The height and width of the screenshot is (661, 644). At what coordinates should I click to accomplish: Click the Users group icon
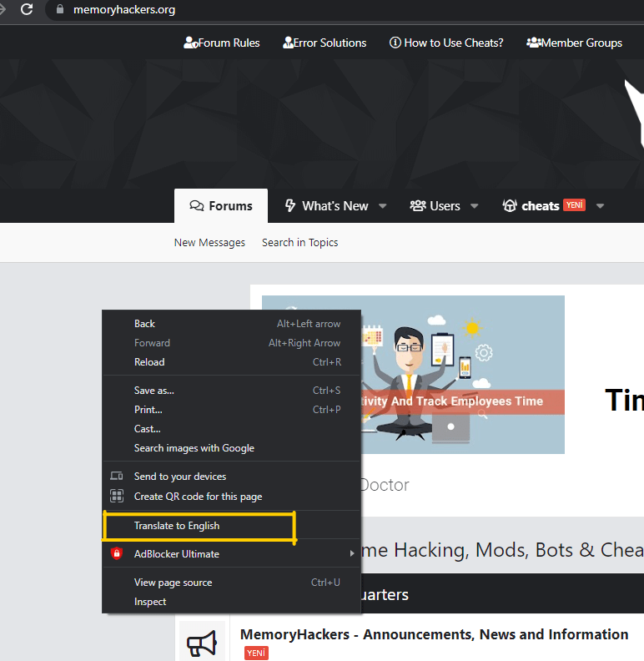coord(418,205)
